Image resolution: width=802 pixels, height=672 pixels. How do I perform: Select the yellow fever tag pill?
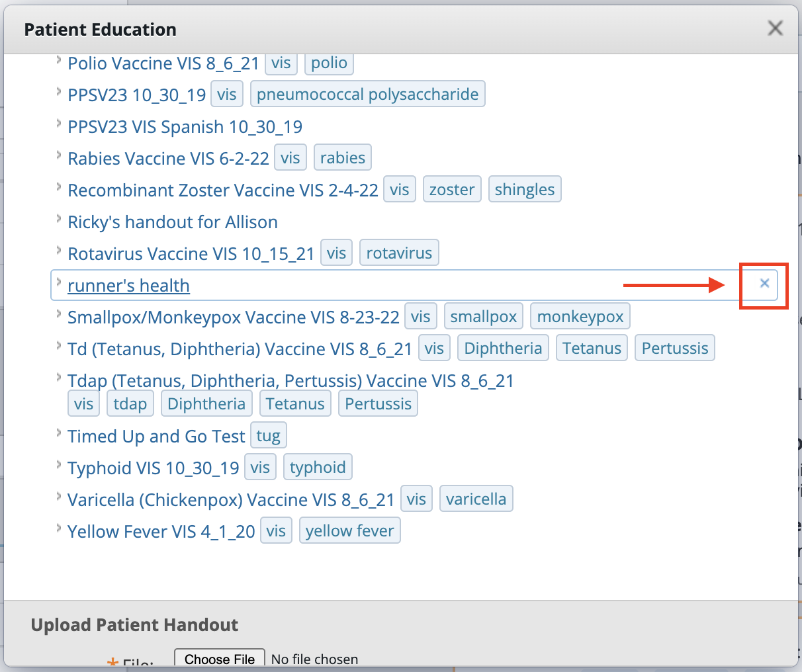pos(349,530)
